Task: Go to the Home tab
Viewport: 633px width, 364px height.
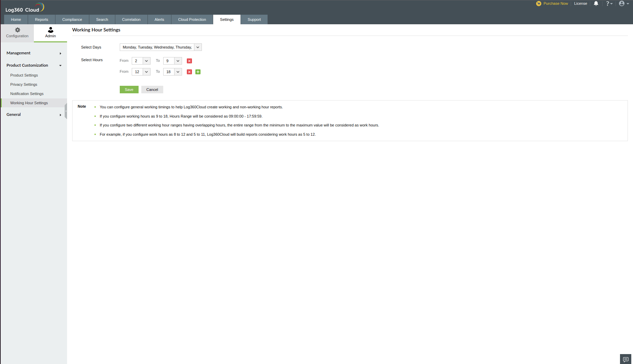Action: [16, 19]
